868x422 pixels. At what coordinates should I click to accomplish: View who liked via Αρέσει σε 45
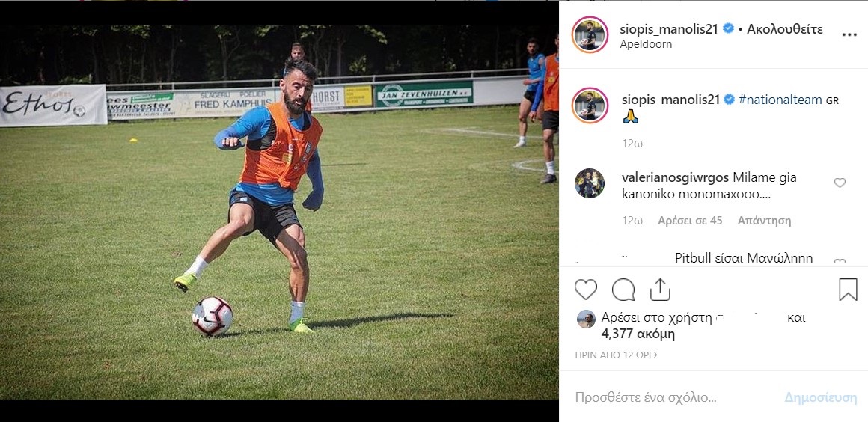(x=690, y=221)
